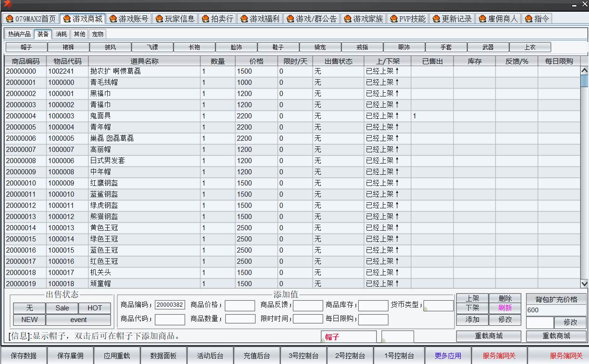This screenshot has width=589, height=364.
Task: Open 更多应用 in bottom bar
Action: coord(448,356)
